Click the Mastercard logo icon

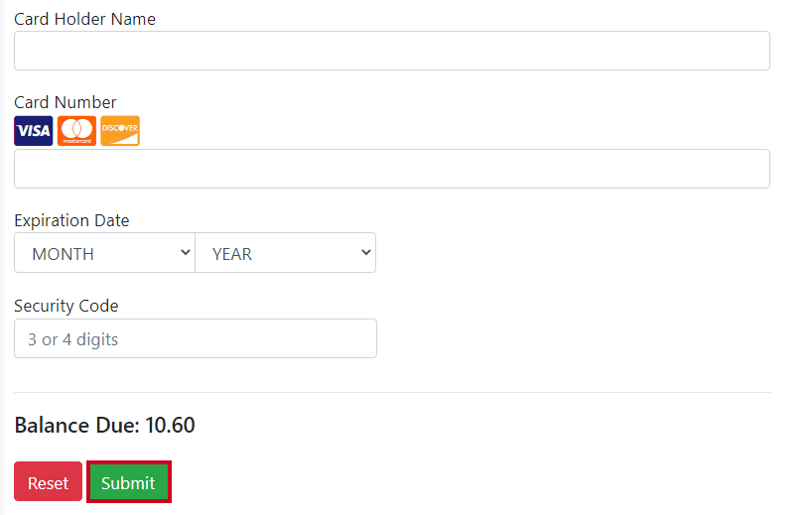pos(76,131)
